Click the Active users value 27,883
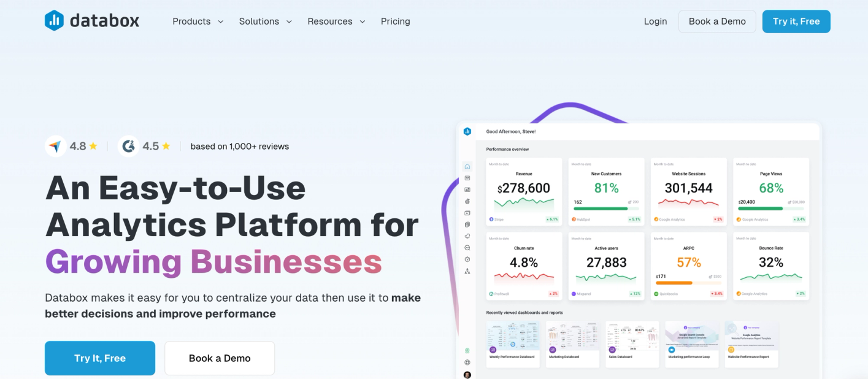 click(x=607, y=262)
